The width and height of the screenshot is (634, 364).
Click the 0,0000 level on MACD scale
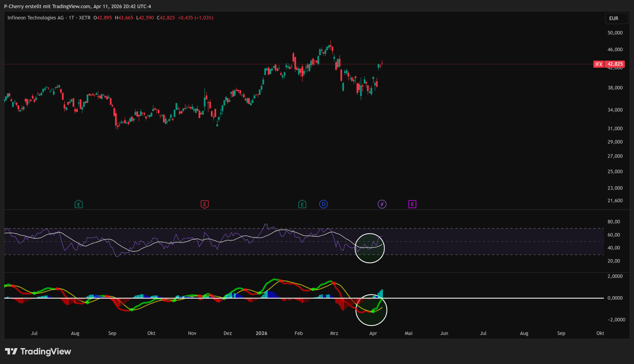click(615, 298)
